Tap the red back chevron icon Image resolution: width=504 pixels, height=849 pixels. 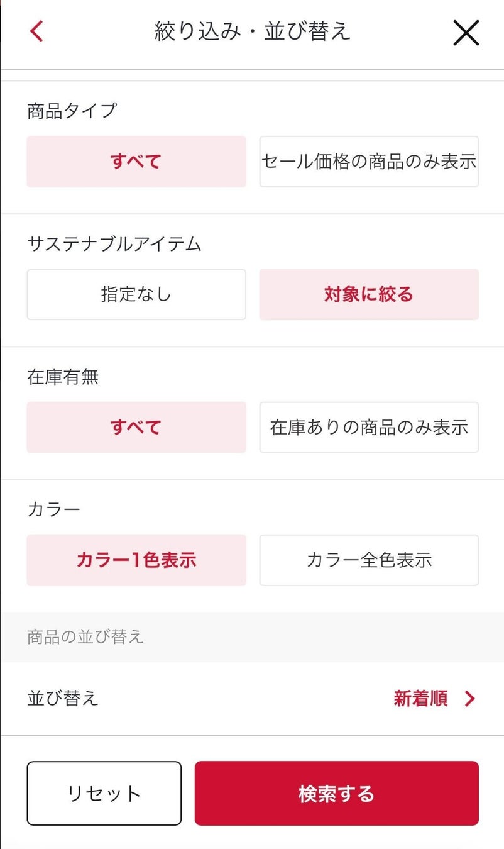36,31
